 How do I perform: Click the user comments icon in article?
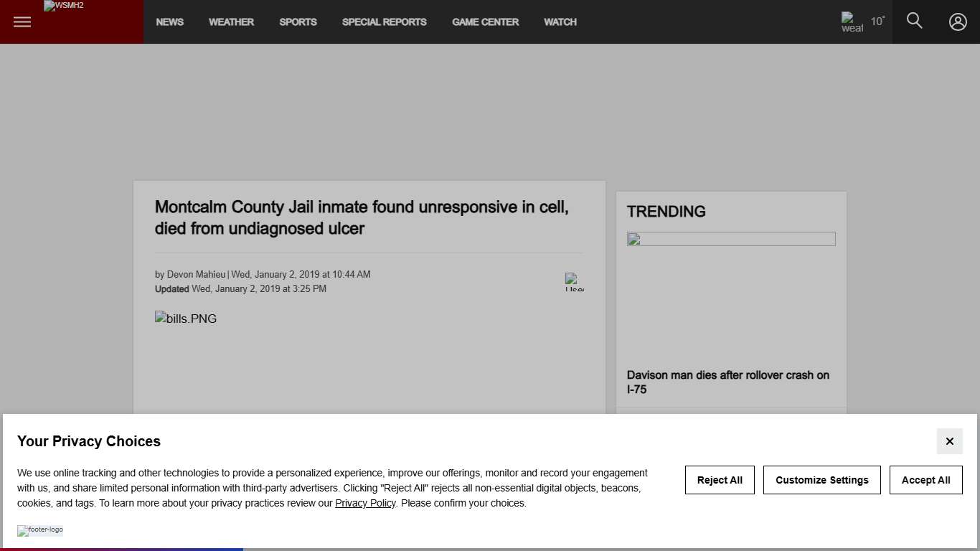[x=574, y=282]
